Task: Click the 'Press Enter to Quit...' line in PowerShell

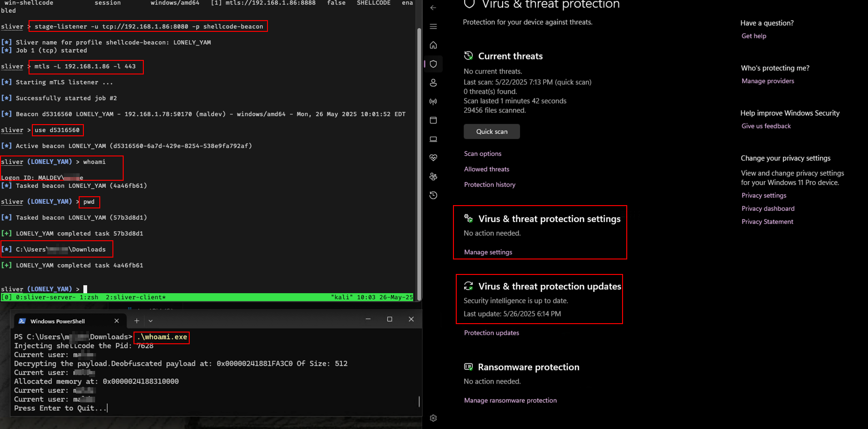Action: pyautogui.click(x=60, y=408)
